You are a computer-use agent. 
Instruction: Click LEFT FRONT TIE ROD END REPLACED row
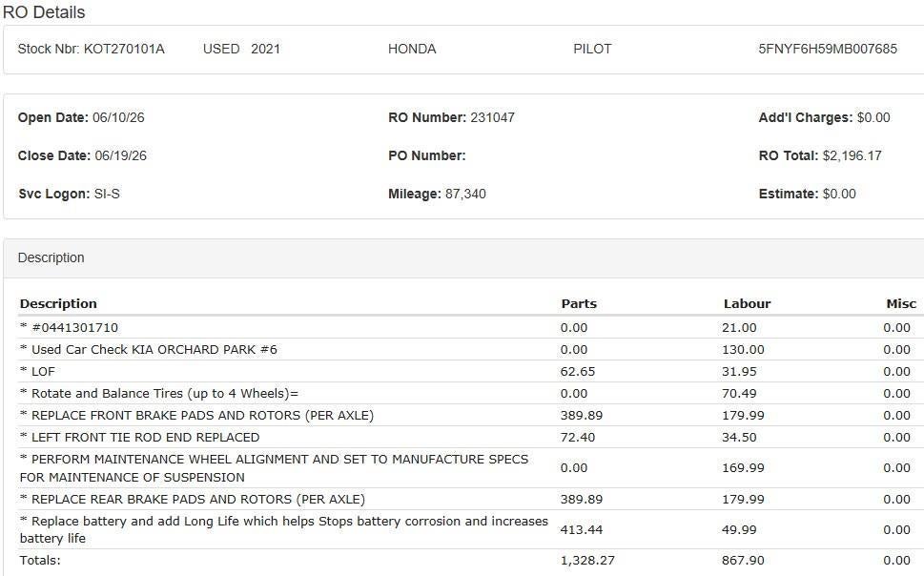pyautogui.click(x=471, y=437)
